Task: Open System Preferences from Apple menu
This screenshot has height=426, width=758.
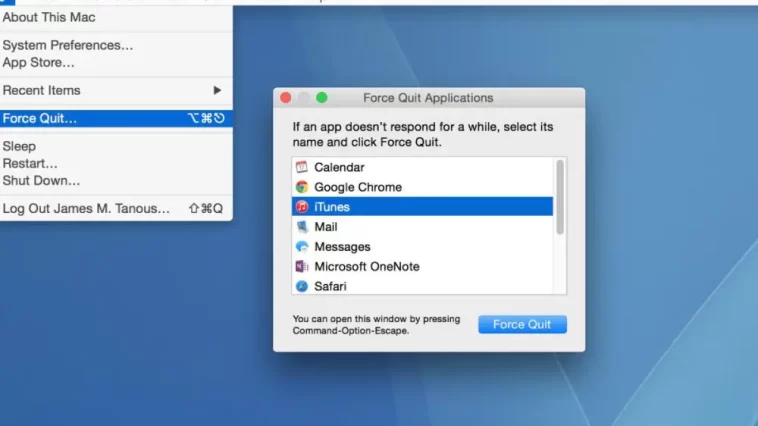Action: pyautogui.click(x=67, y=45)
